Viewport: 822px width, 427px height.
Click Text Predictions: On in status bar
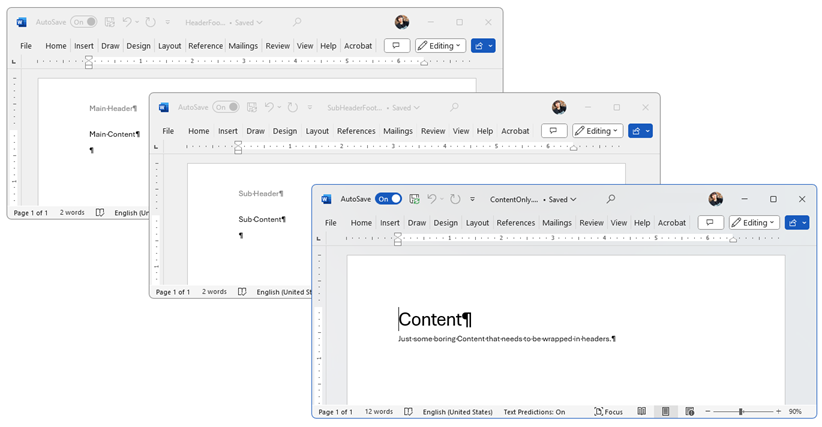pos(534,412)
